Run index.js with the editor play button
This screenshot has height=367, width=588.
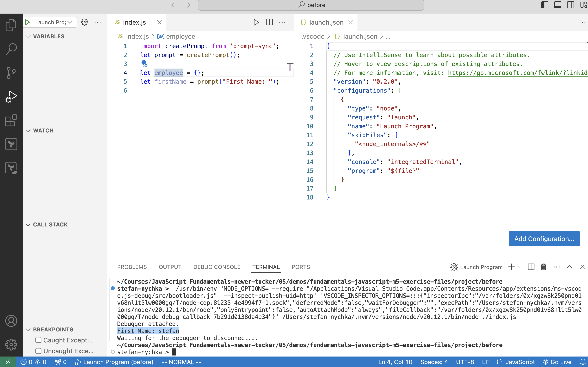click(256, 22)
